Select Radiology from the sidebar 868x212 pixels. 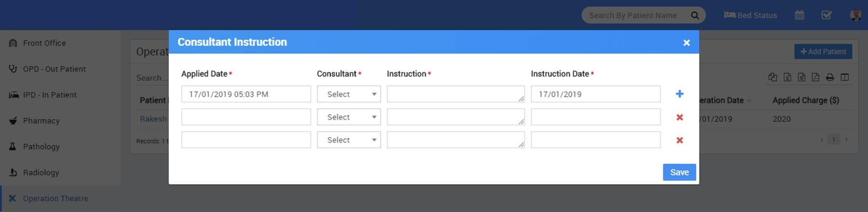click(41, 172)
